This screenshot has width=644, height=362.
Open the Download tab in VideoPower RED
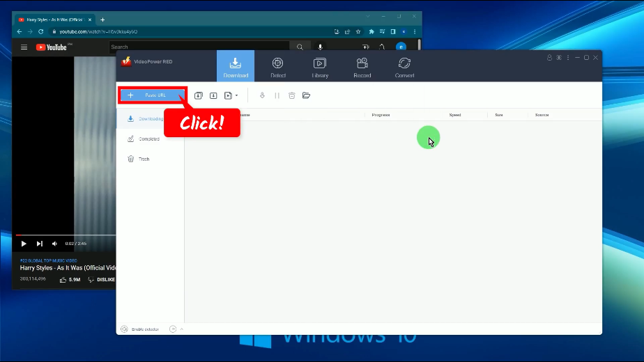point(236,66)
